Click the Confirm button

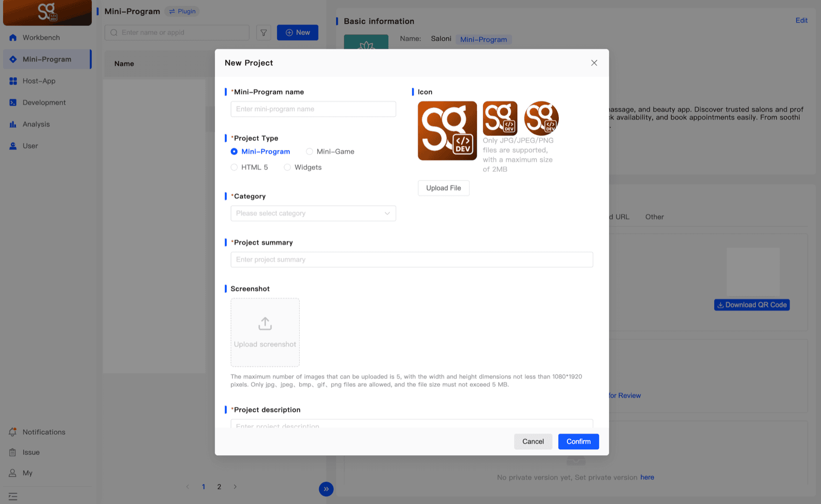[x=578, y=441]
